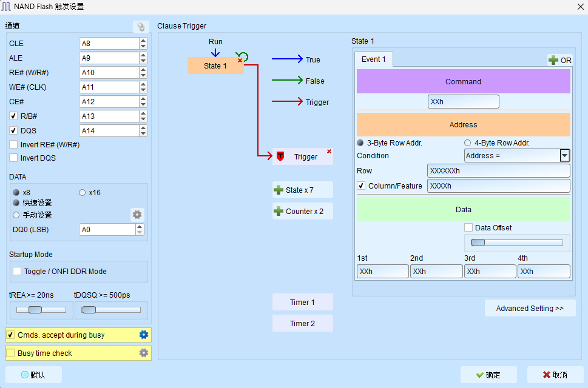Click the probe icon beside the 通道 heading

pos(141,27)
